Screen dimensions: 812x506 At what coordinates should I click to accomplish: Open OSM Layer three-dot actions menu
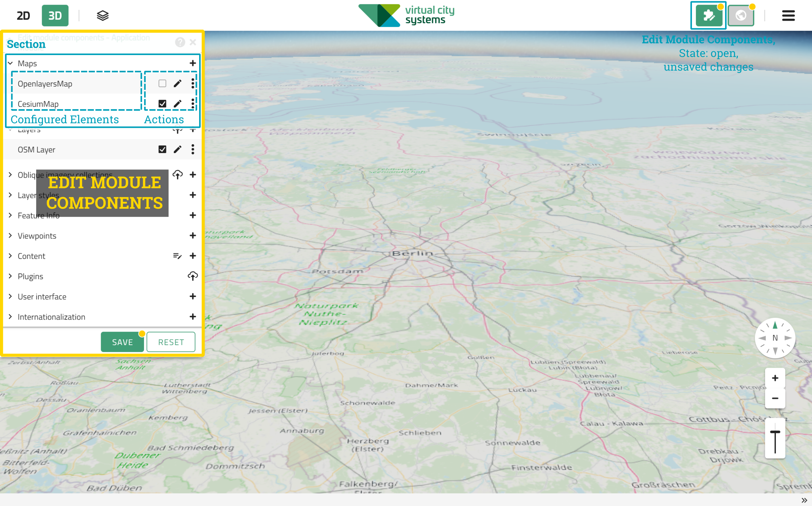193,149
